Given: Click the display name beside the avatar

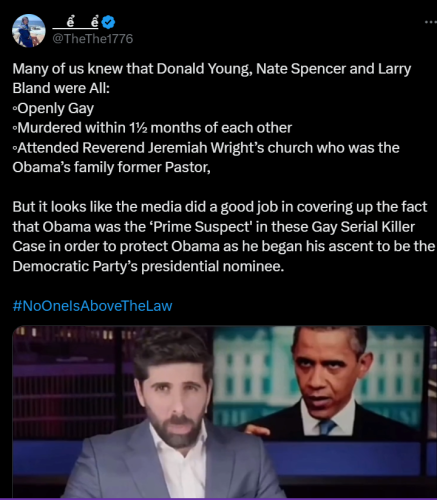Looking at the screenshot, I should (x=76, y=23).
